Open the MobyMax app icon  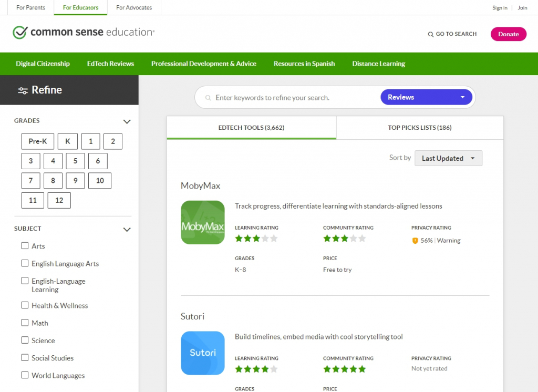pos(203,222)
